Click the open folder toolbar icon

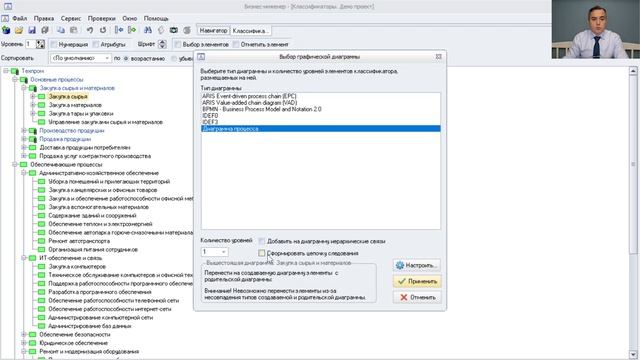[x=19, y=31]
